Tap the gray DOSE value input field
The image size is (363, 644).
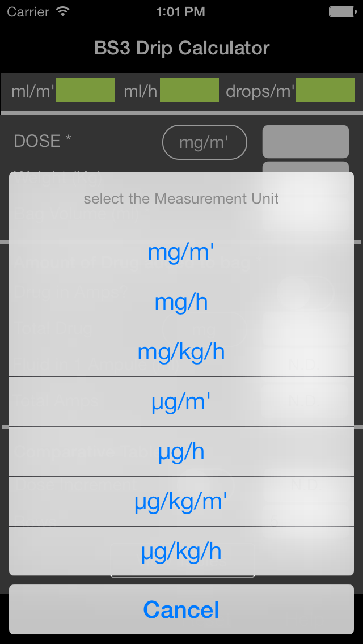pyautogui.click(x=305, y=142)
